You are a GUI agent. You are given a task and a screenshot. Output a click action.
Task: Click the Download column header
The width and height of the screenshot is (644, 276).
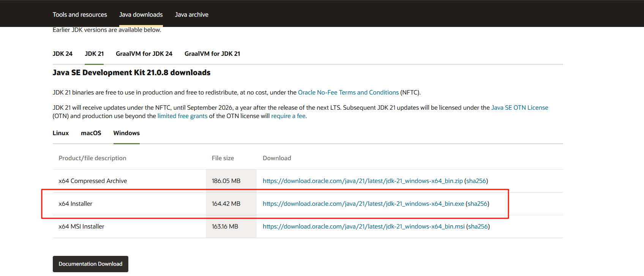click(277, 158)
